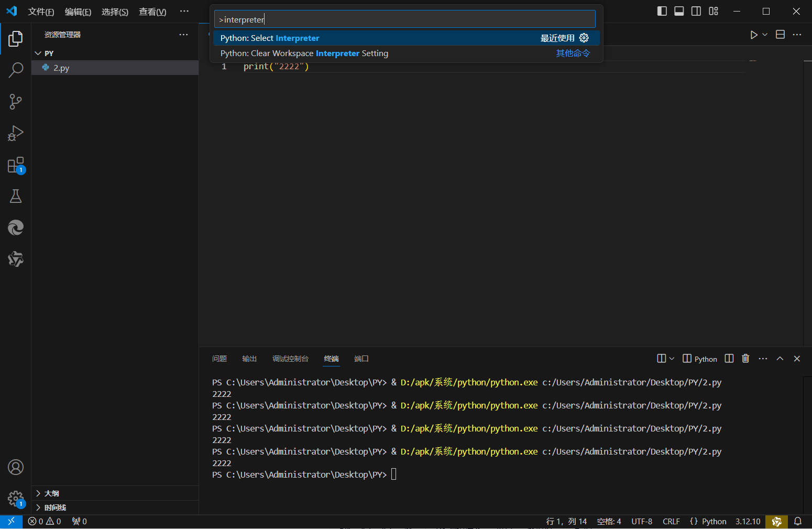The height and width of the screenshot is (529, 812).
Task: Open the Manage gear icon in activity bar
Action: [16, 499]
